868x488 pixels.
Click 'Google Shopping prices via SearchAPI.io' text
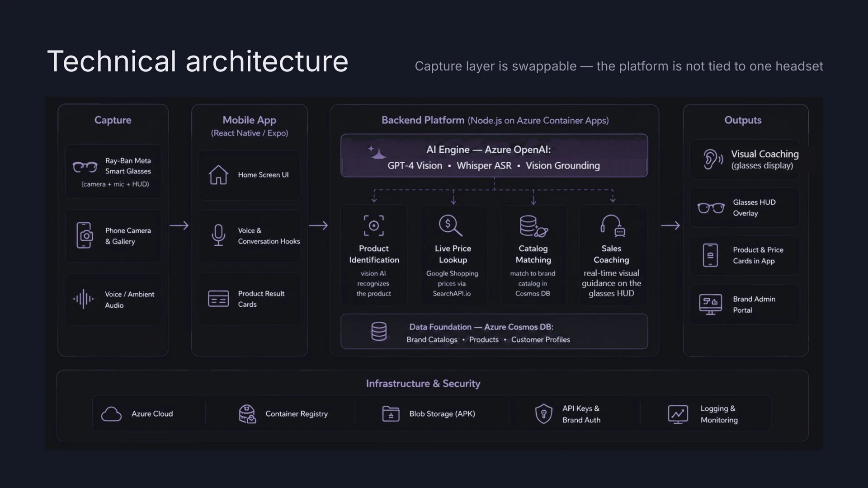coord(452,283)
